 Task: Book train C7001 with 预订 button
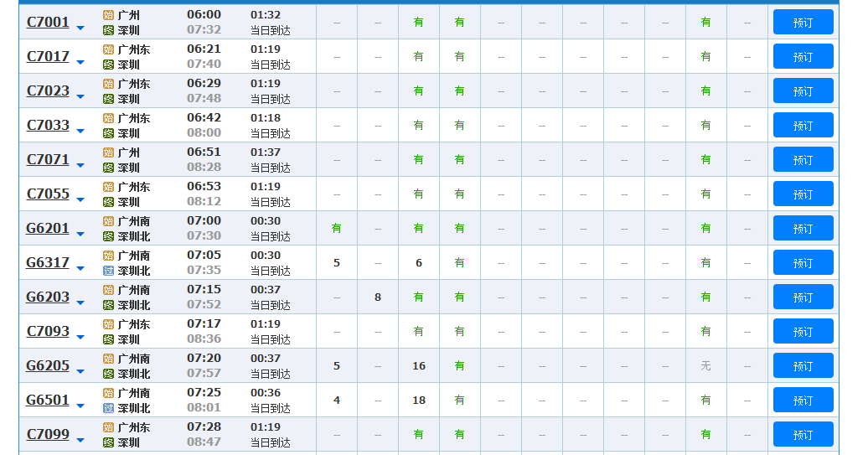[x=803, y=22]
